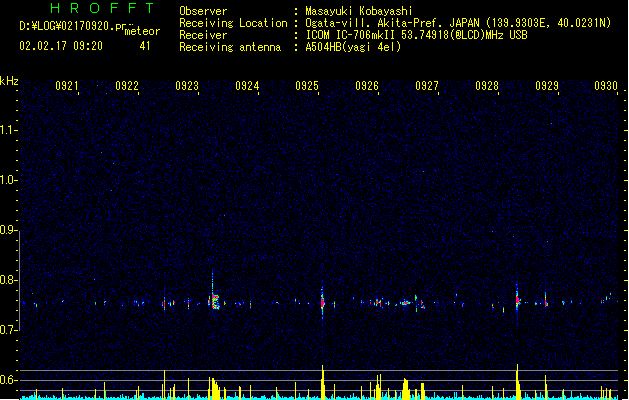Click the meteor count value 41
Viewport: 629px width, 400px height.
[145, 46]
